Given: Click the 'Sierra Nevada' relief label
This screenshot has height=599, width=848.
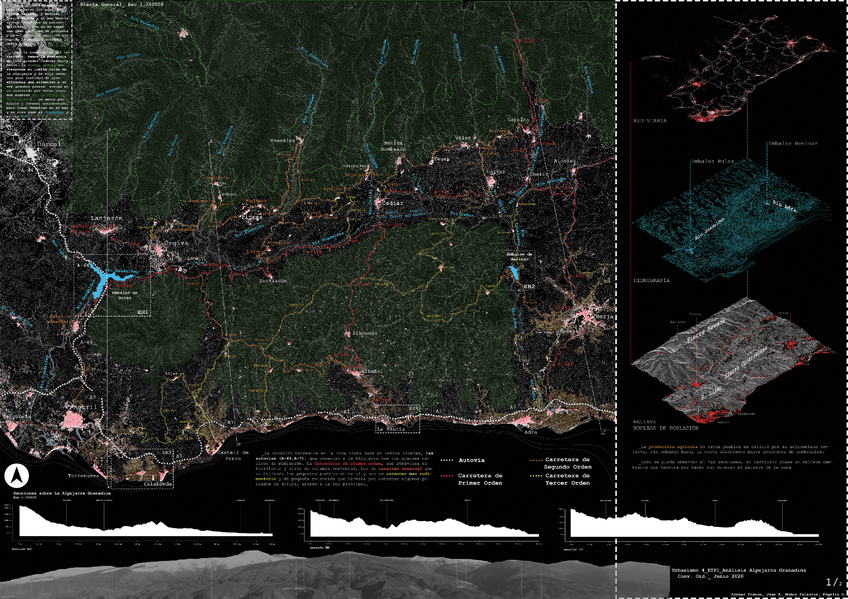Looking at the screenshot, I should click(706, 331).
